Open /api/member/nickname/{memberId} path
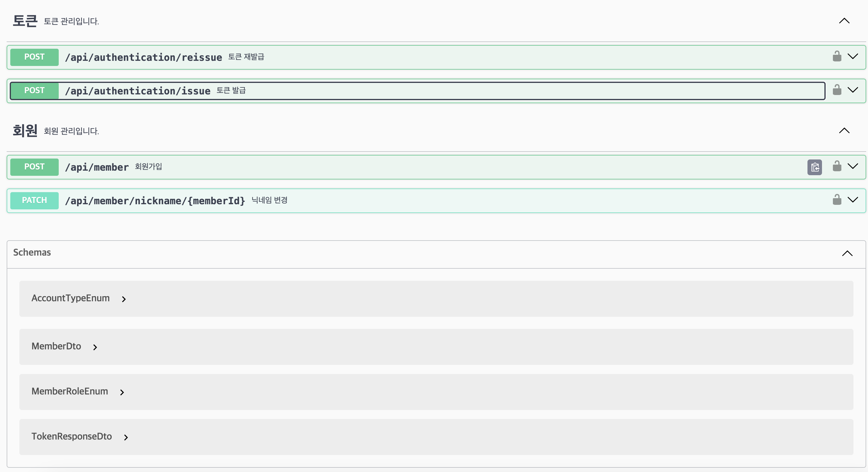 coord(155,201)
